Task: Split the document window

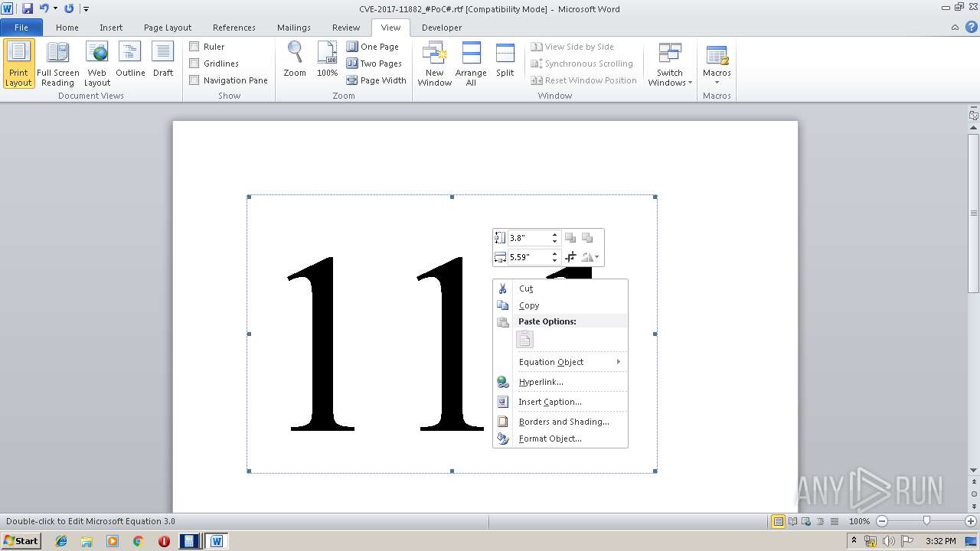Action: click(x=505, y=60)
